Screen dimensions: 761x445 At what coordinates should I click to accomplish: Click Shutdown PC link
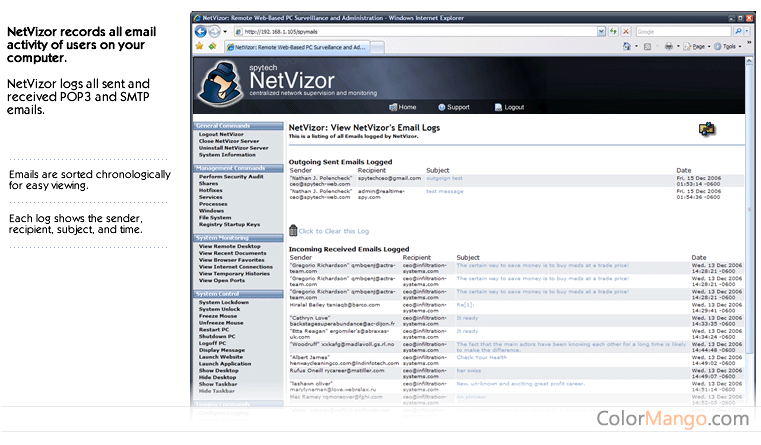pyautogui.click(x=216, y=336)
